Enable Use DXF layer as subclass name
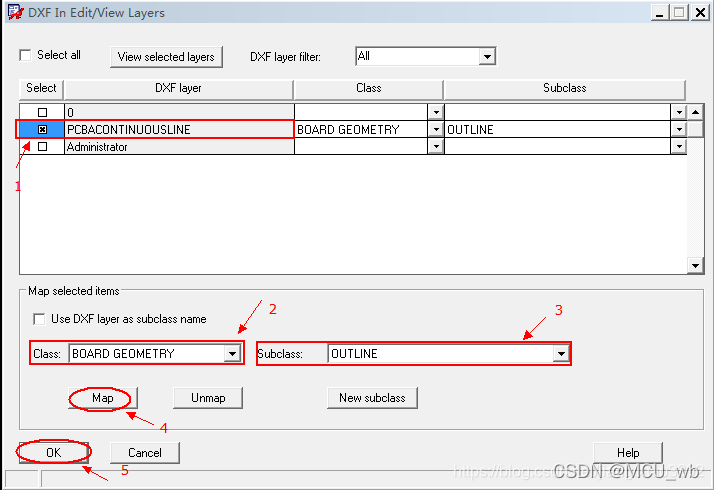This screenshot has height=490, width=714. click(x=40, y=319)
